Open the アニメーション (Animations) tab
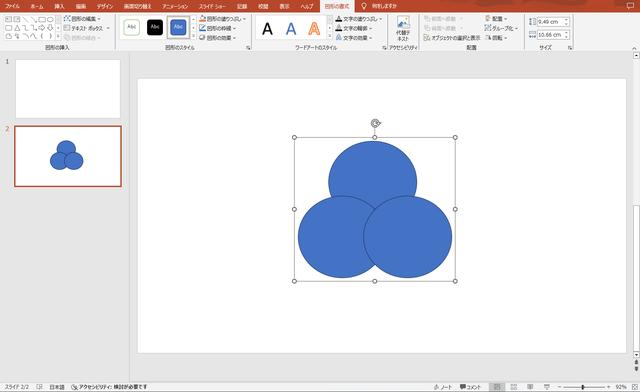640x392 pixels. (x=175, y=6)
